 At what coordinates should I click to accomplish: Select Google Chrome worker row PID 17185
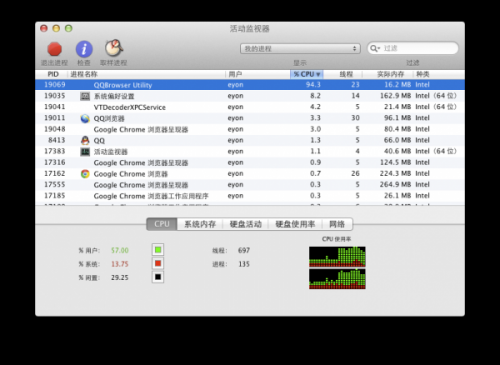[250, 196]
